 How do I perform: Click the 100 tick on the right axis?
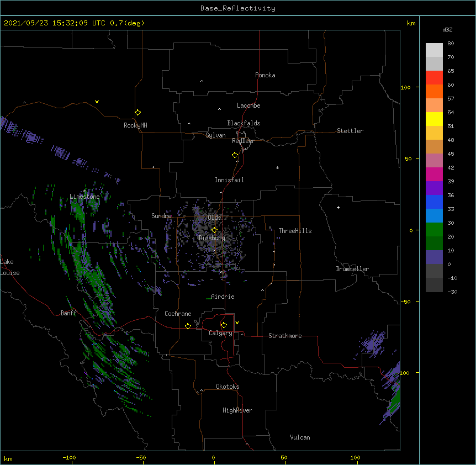pos(405,87)
